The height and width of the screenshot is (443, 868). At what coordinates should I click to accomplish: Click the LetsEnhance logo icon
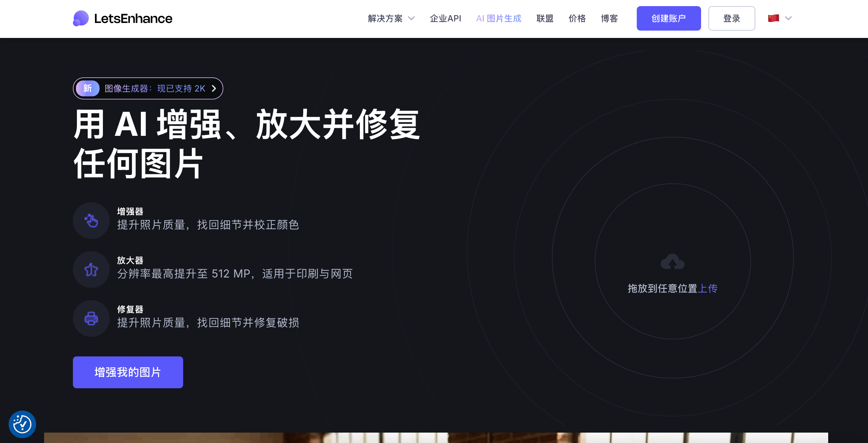click(81, 18)
